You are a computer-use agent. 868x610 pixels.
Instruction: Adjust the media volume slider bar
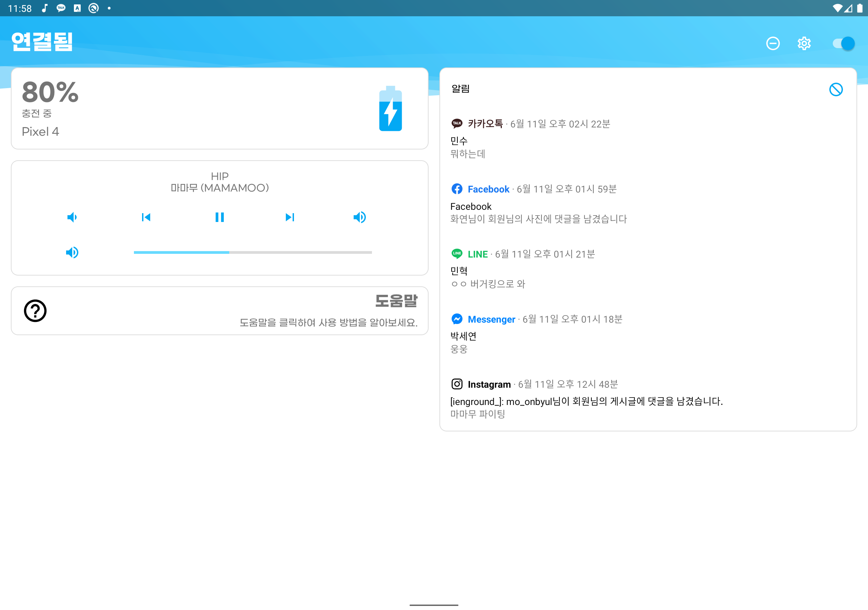[253, 252]
